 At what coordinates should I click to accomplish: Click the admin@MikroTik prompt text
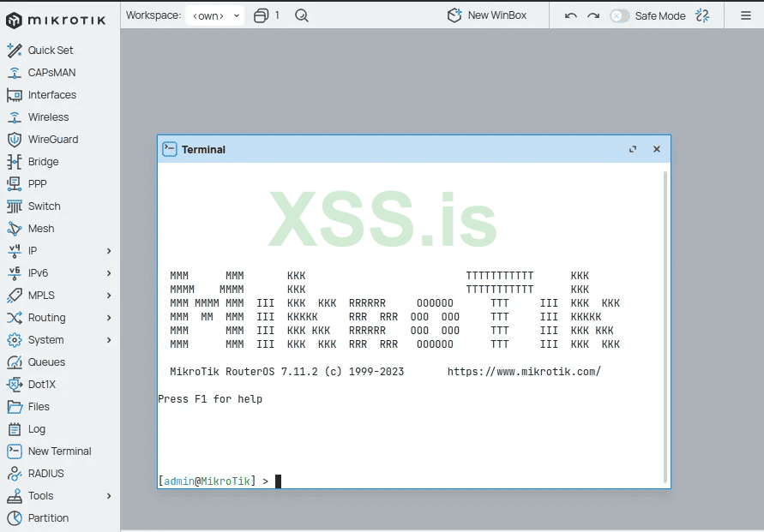[x=208, y=481]
